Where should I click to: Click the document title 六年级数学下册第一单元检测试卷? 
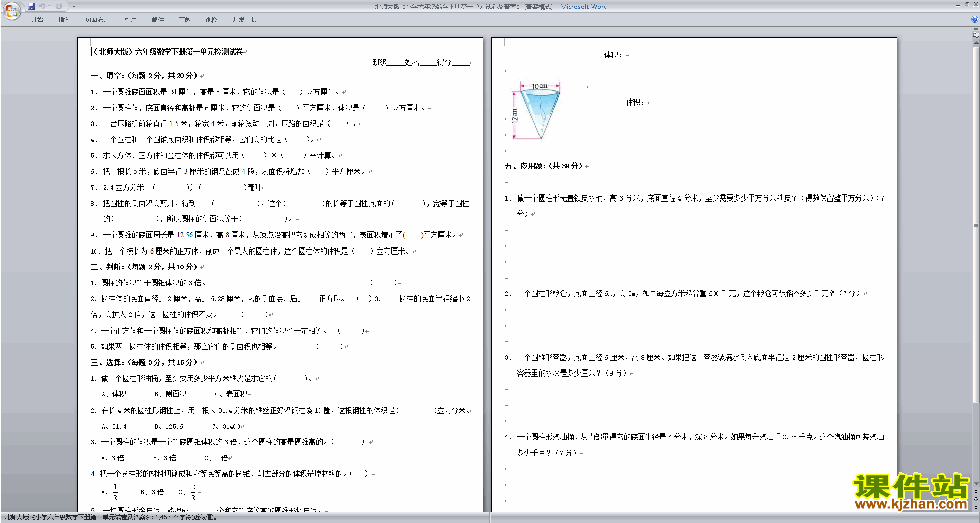click(x=189, y=52)
